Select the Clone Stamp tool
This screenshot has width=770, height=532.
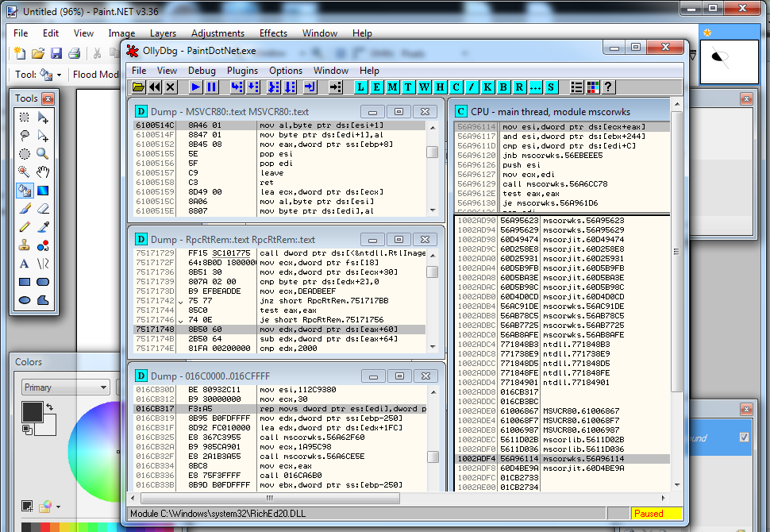click(25, 245)
